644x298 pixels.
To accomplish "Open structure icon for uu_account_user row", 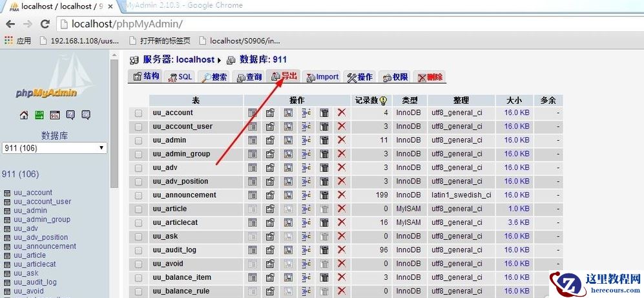I will [270, 127].
